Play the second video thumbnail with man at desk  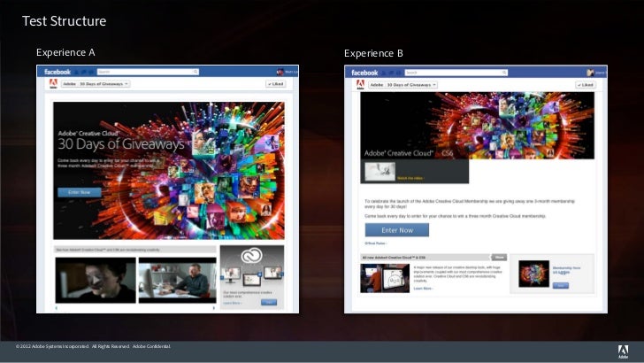pos(178,281)
